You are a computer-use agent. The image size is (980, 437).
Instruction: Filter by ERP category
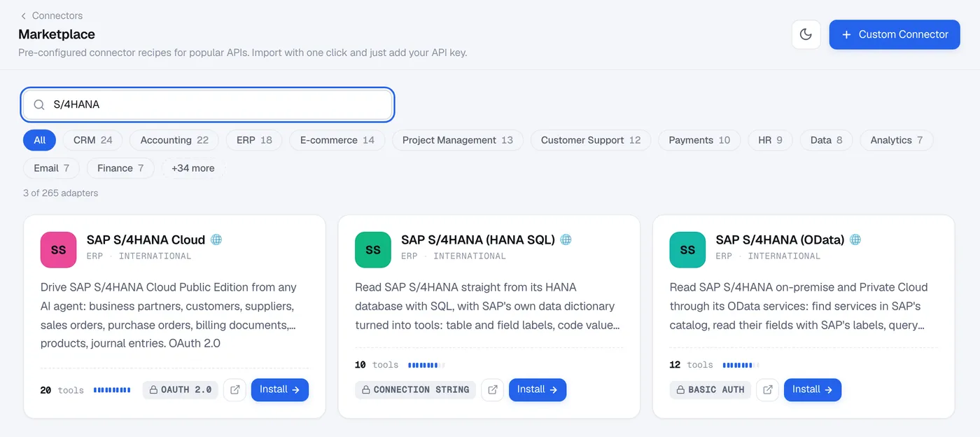pyautogui.click(x=254, y=140)
